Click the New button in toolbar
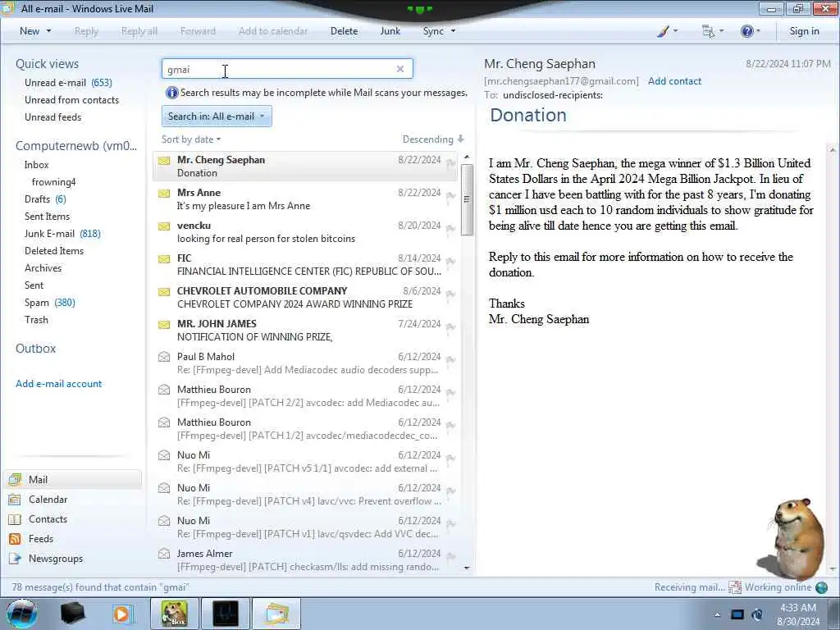The height and width of the screenshot is (630, 840). (x=30, y=31)
